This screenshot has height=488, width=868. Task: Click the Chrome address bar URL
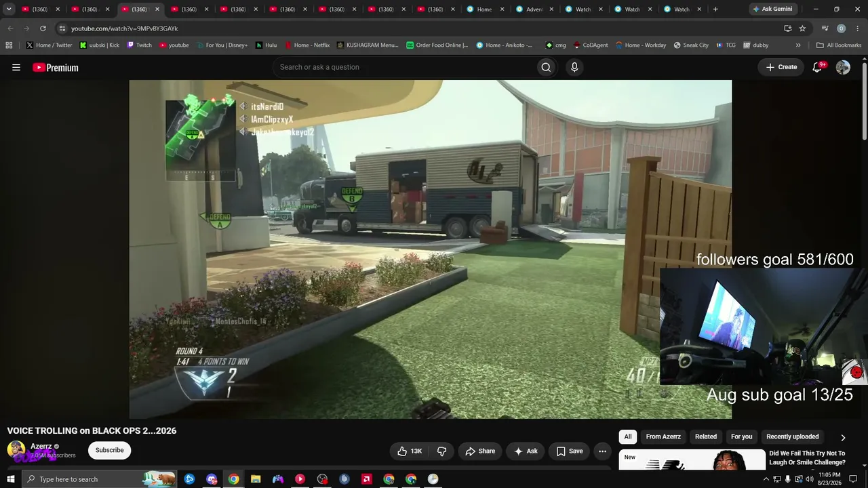click(x=124, y=28)
